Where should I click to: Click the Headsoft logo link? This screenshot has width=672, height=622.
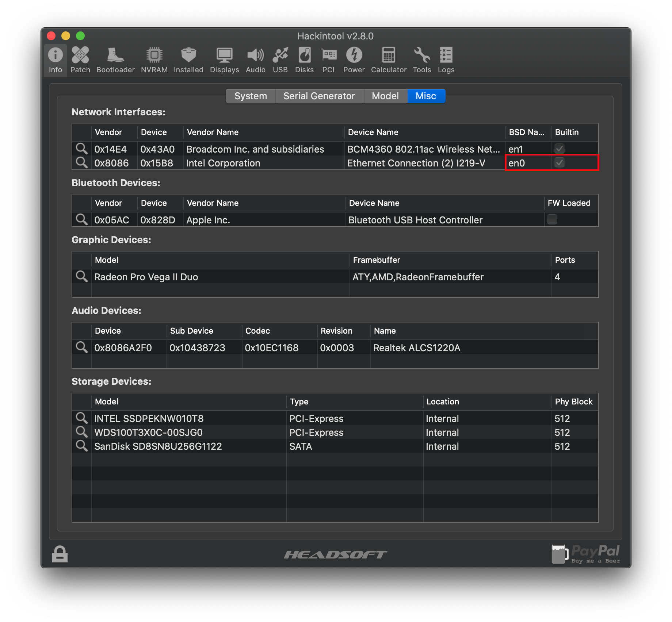point(335,555)
